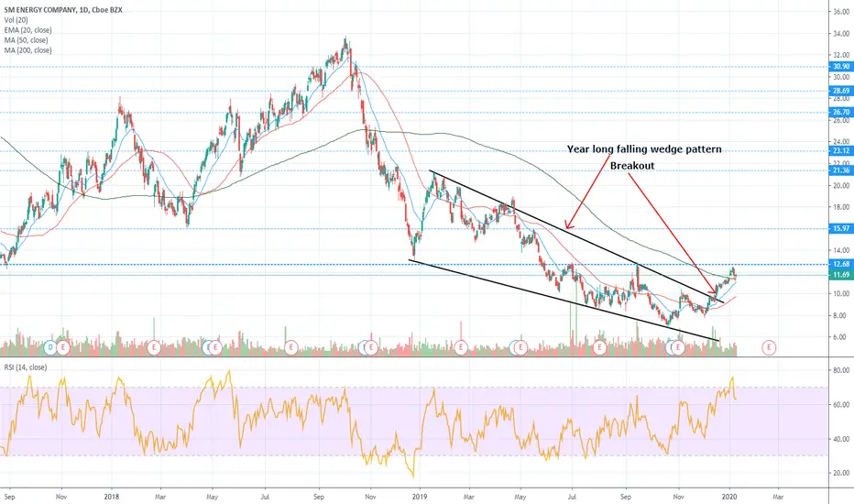The image size is (854, 504).
Task: Select the EMA (20, close) indicator legend
Action: pyautogui.click(x=27, y=30)
